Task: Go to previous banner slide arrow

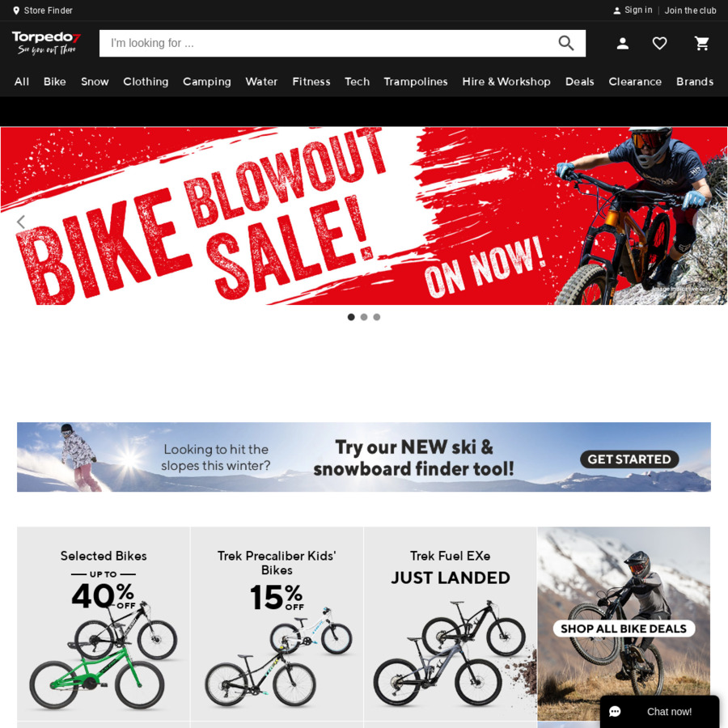Action: [x=20, y=222]
